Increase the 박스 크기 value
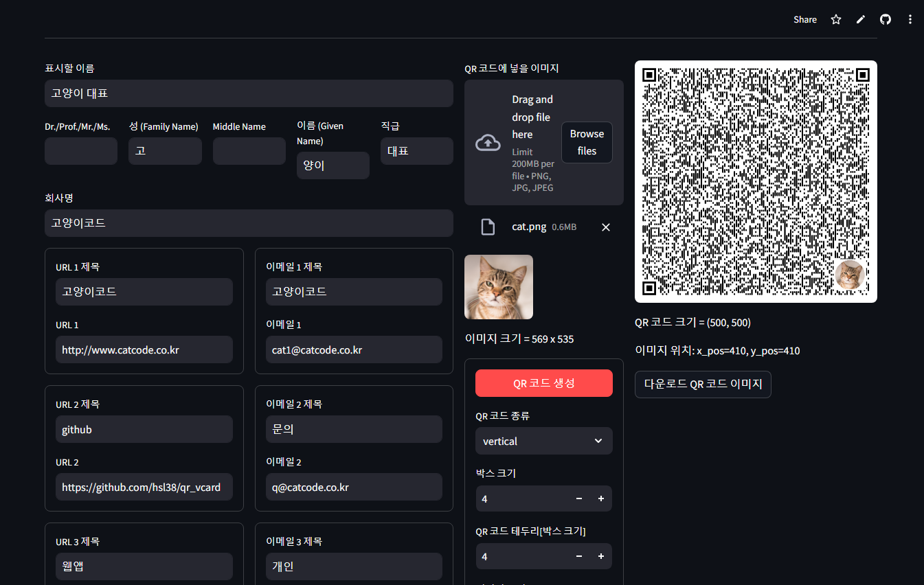This screenshot has height=585, width=924. click(x=601, y=498)
